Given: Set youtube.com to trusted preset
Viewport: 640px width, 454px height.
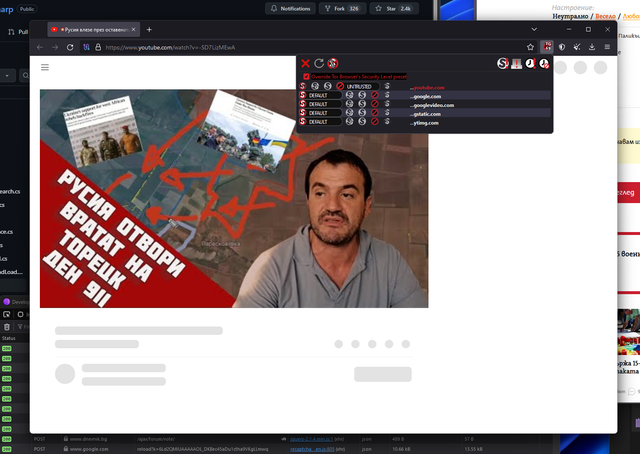Looking at the screenshot, I should (x=327, y=86).
